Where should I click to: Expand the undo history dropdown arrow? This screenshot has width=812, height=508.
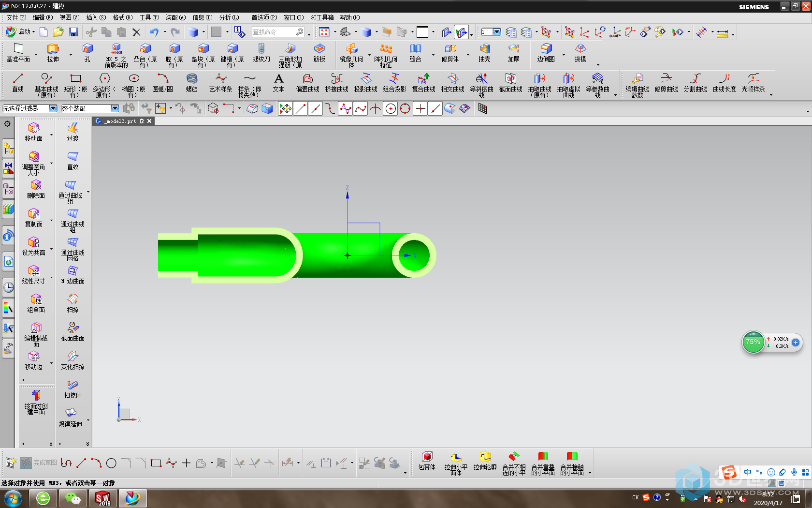[x=165, y=32]
